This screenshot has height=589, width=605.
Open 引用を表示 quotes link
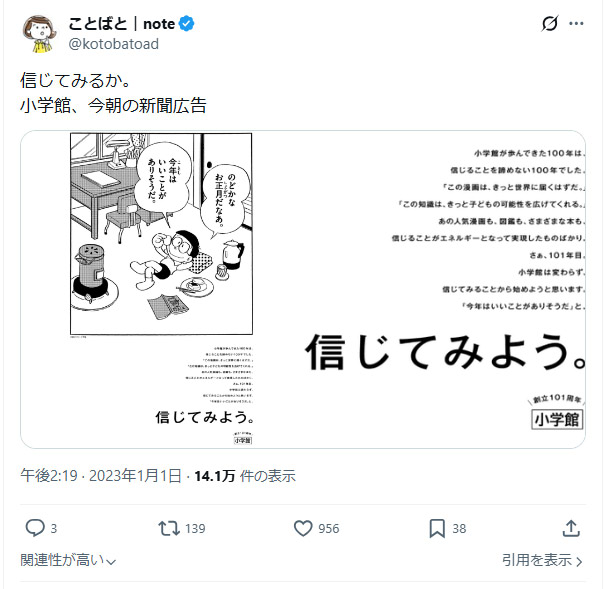coord(537,560)
